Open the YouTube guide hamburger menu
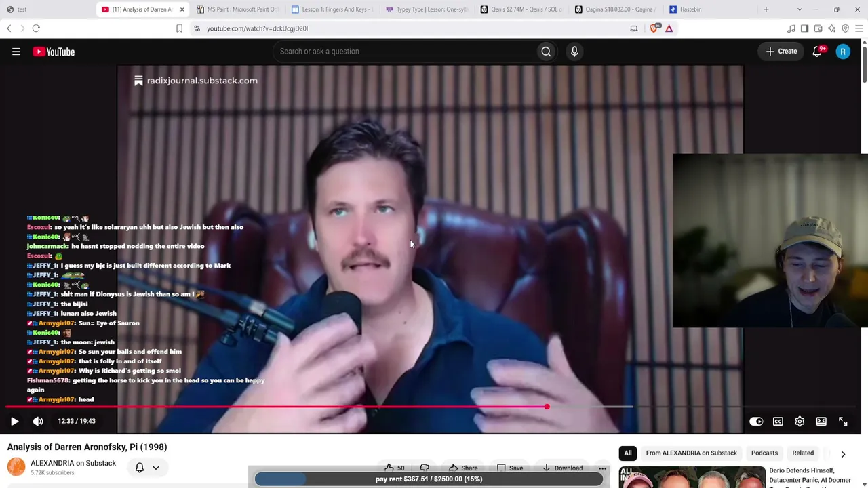868x488 pixels. (16, 52)
